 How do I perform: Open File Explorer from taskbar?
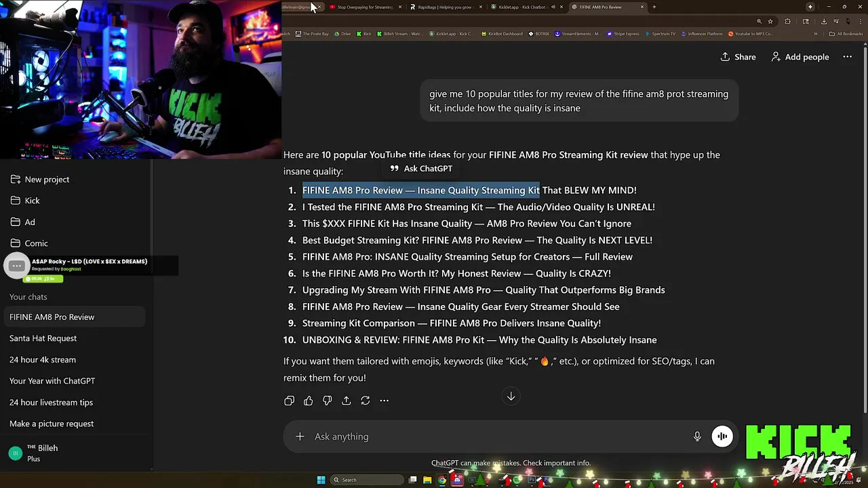point(427,480)
